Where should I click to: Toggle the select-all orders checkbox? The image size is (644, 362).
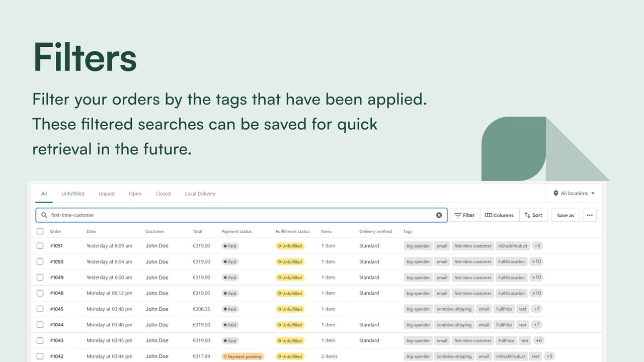[40, 231]
